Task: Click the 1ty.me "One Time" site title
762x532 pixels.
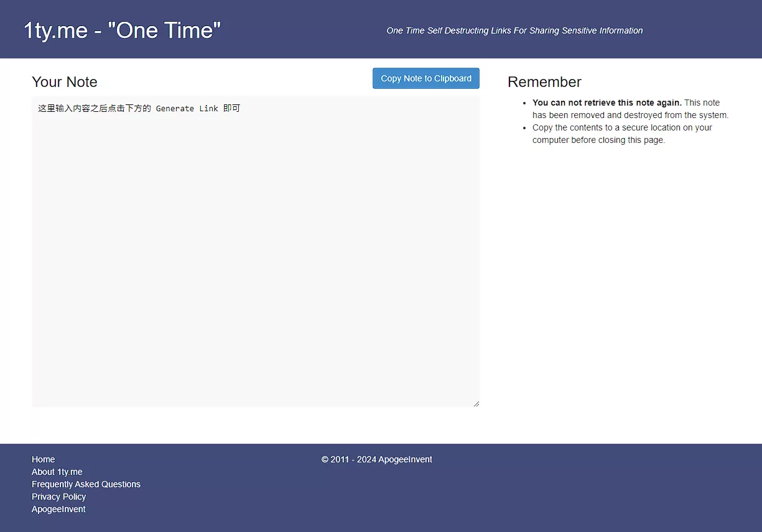Action: 122,30
